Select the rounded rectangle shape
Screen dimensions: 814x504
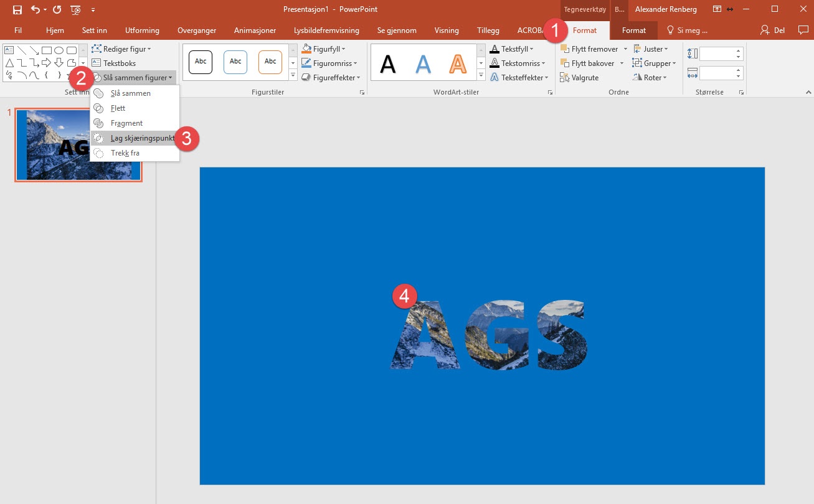coord(72,50)
